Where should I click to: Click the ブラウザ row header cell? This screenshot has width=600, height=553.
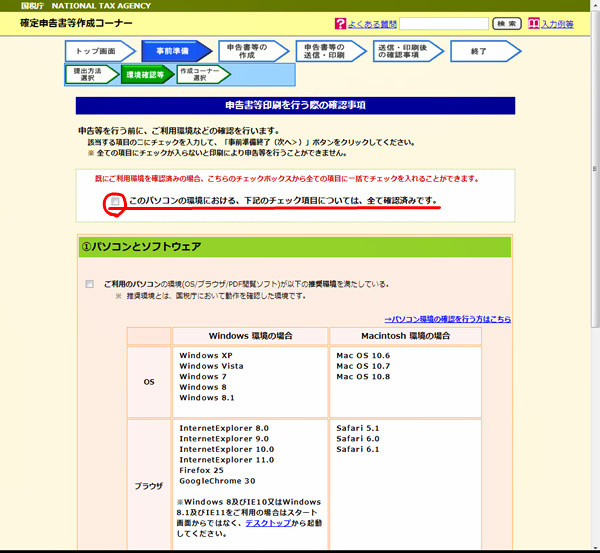[x=149, y=486]
